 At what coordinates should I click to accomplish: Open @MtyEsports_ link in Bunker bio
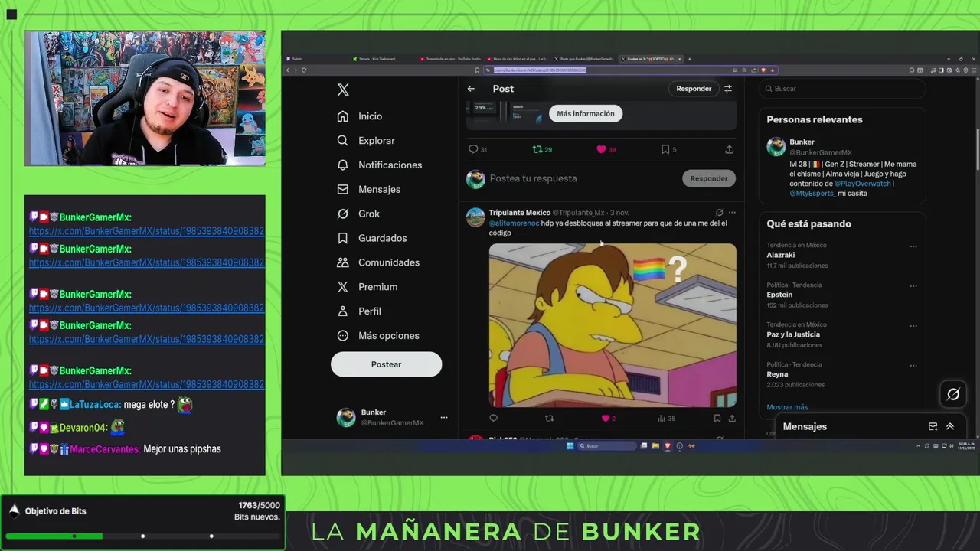(x=812, y=194)
